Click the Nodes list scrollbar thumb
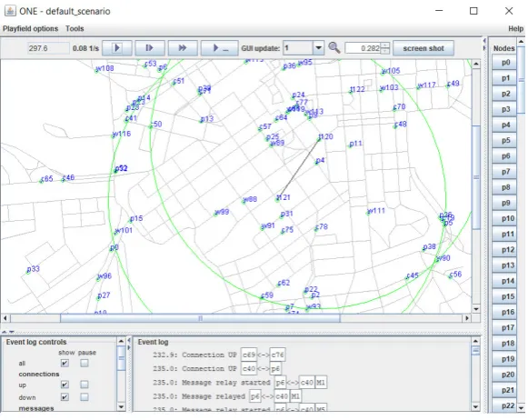Image resolution: width=528 pixels, height=420 pixels. [522, 80]
